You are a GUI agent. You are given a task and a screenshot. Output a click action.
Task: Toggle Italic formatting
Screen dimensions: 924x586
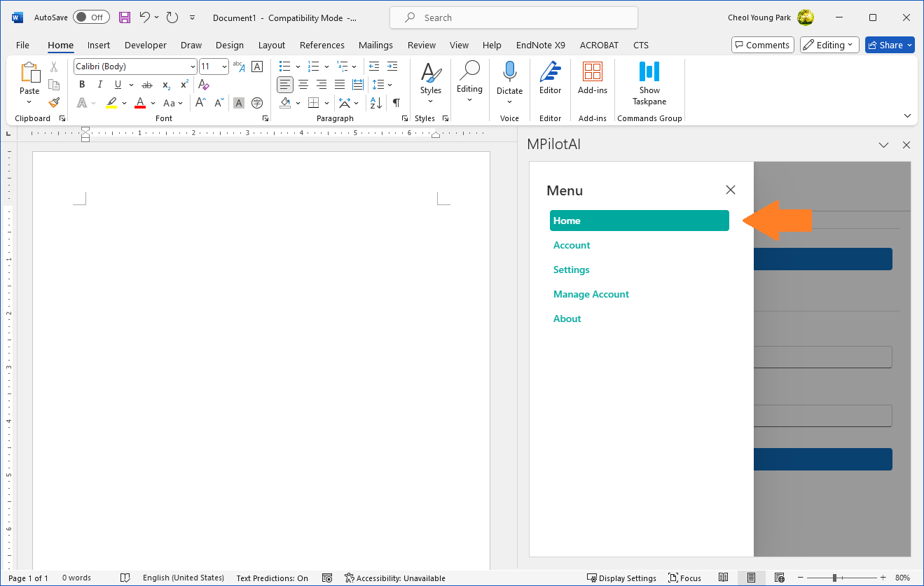pos(99,85)
